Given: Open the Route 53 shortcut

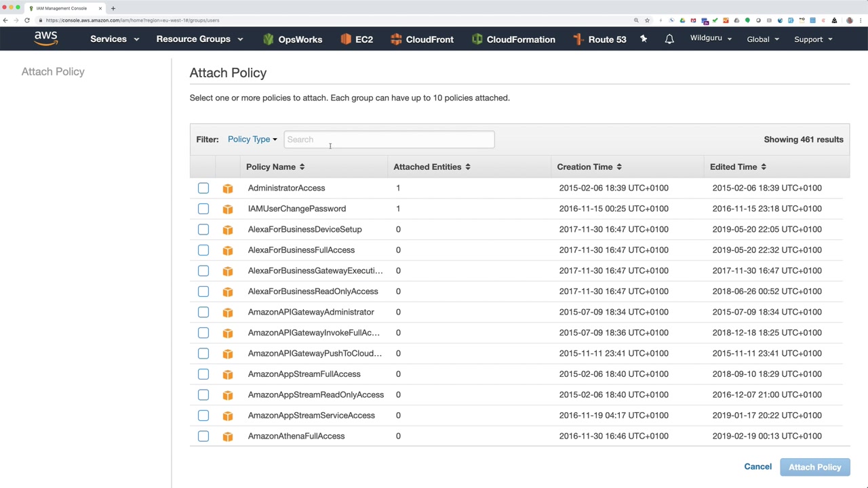Looking at the screenshot, I should tap(599, 39).
